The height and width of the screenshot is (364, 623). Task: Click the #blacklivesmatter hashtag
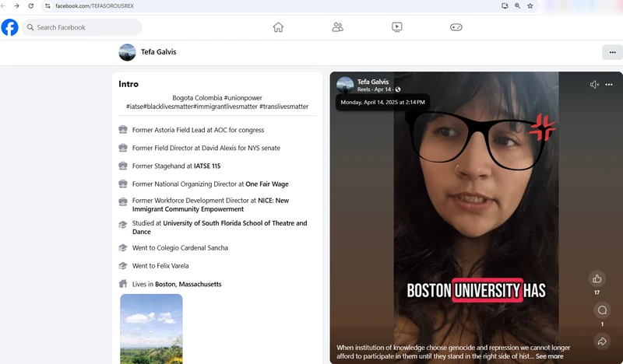(x=170, y=107)
